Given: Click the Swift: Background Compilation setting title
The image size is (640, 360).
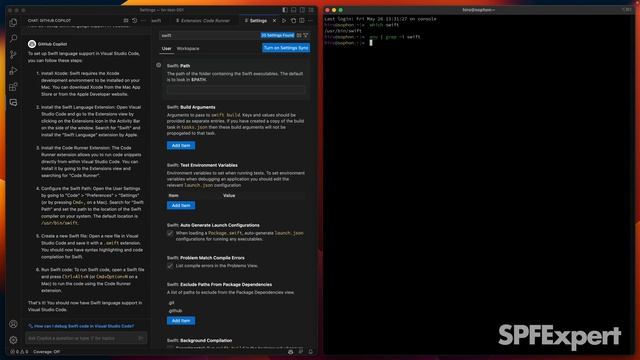Looking at the screenshot, I should pyautogui.click(x=199, y=340).
